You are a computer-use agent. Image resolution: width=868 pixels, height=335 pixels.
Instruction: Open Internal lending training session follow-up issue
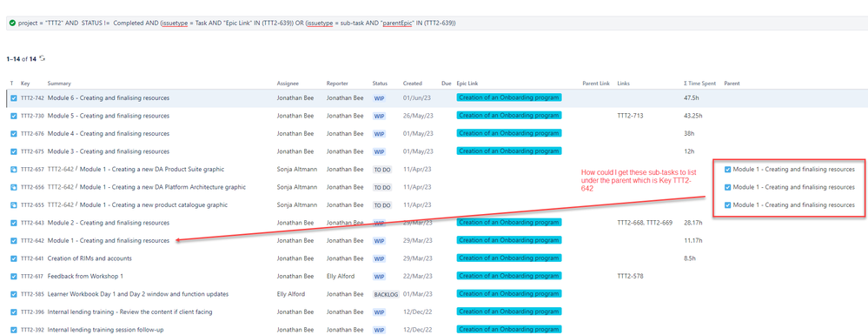(x=106, y=330)
